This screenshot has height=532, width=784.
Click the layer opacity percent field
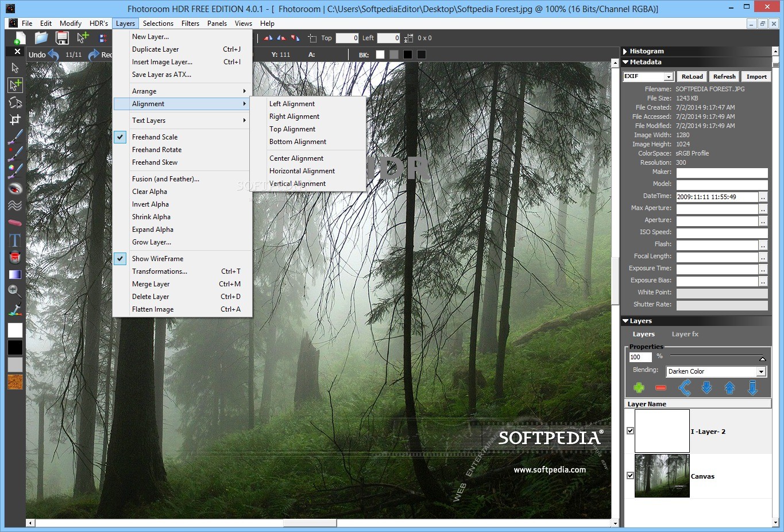pos(640,357)
